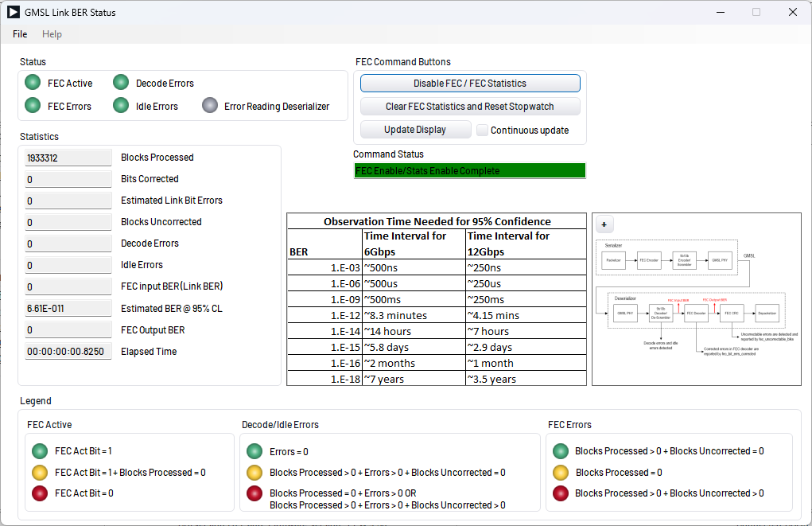The image size is (812, 526).
Task: Open the Help menu
Action: pos(52,34)
